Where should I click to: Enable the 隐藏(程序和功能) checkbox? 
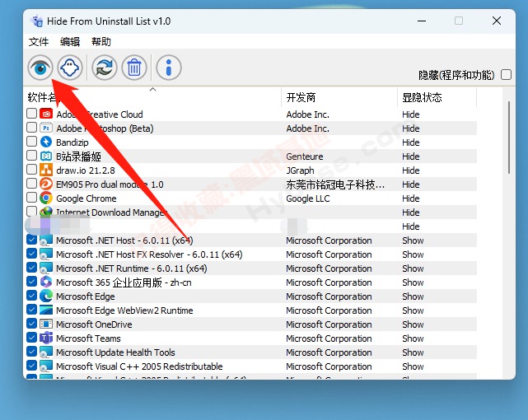506,75
